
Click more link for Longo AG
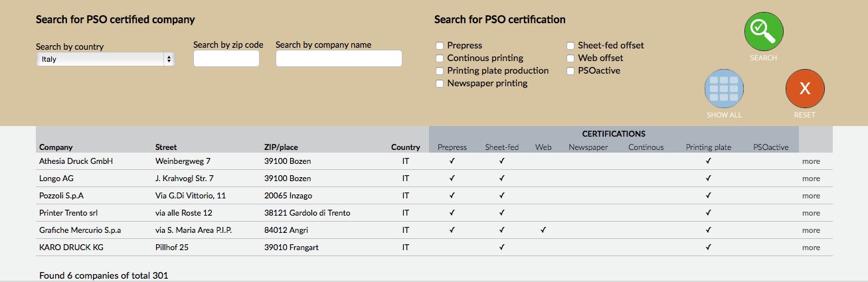pyautogui.click(x=811, y=178)
